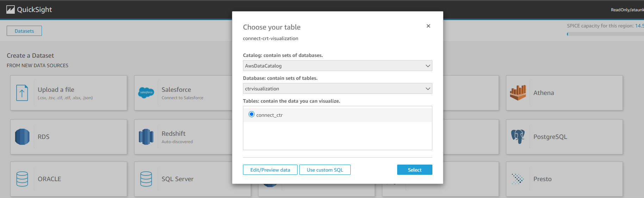Screen dimensions: 644x198
Task: Click the Presto dotted icon
Action: pos(518,179)
